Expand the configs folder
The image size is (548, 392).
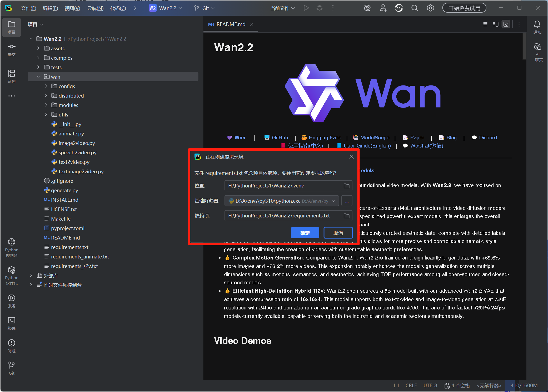pos(46,86)
